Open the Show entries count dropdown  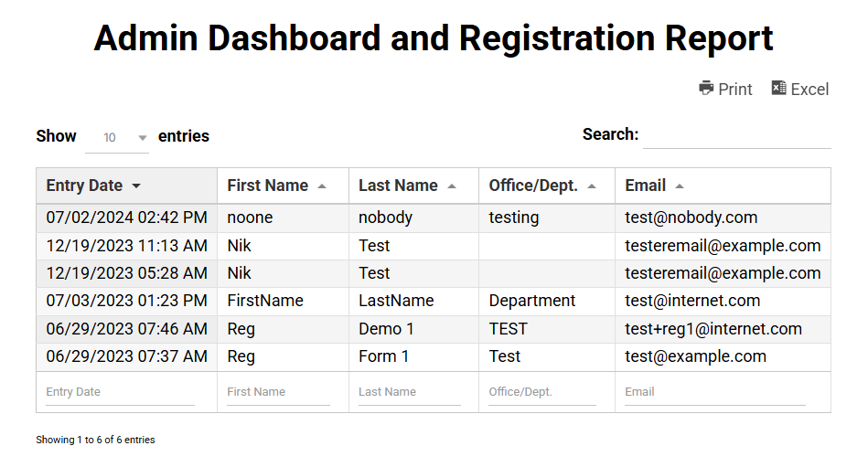pyautogui.click(x=117, y=137)
